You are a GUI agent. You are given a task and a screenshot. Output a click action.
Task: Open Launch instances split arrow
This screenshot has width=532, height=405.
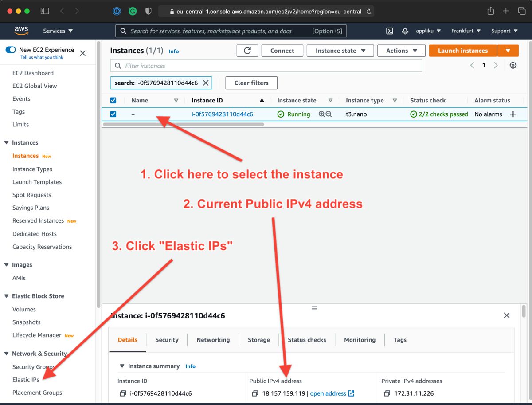click(508, 51)
